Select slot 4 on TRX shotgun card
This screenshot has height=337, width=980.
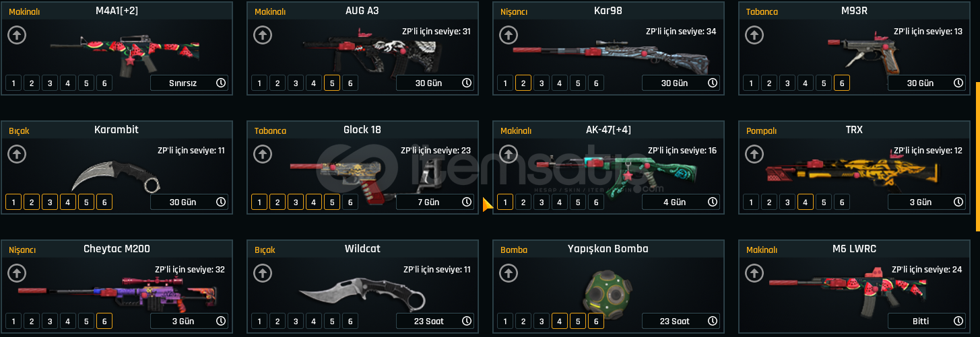(x=805, y=202)
